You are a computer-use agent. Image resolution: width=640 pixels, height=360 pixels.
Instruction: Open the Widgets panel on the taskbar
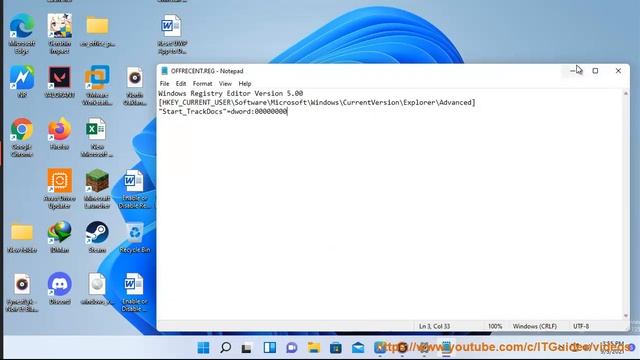pyautogui.click(x=269, y=348)
